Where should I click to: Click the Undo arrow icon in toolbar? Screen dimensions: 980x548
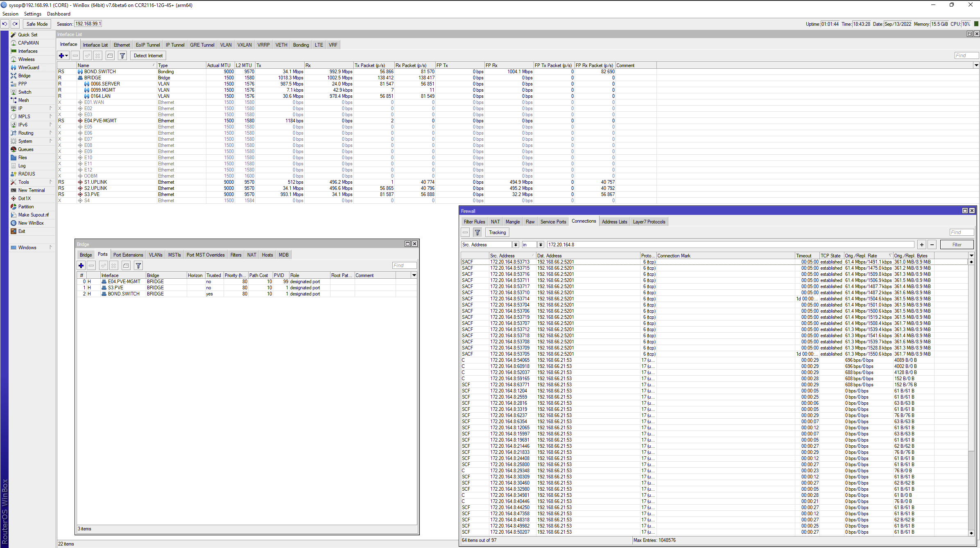pos(5,24)
